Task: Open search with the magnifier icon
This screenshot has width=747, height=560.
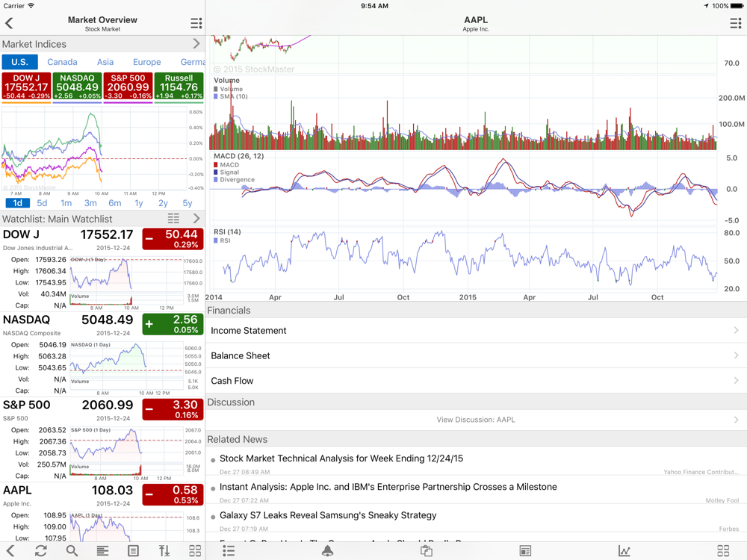Action: pyautogui.click(x=72, y=551)
